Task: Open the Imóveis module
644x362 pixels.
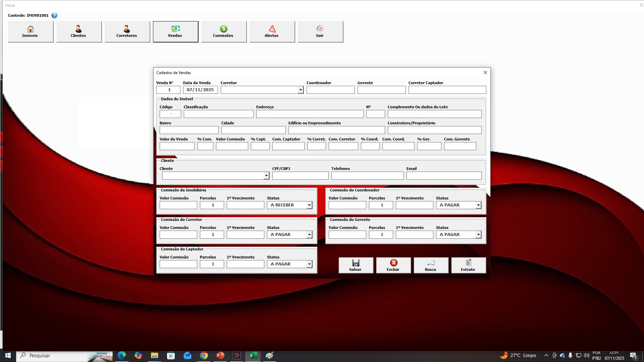Action: pyautogui.click(x=31, y=32)
